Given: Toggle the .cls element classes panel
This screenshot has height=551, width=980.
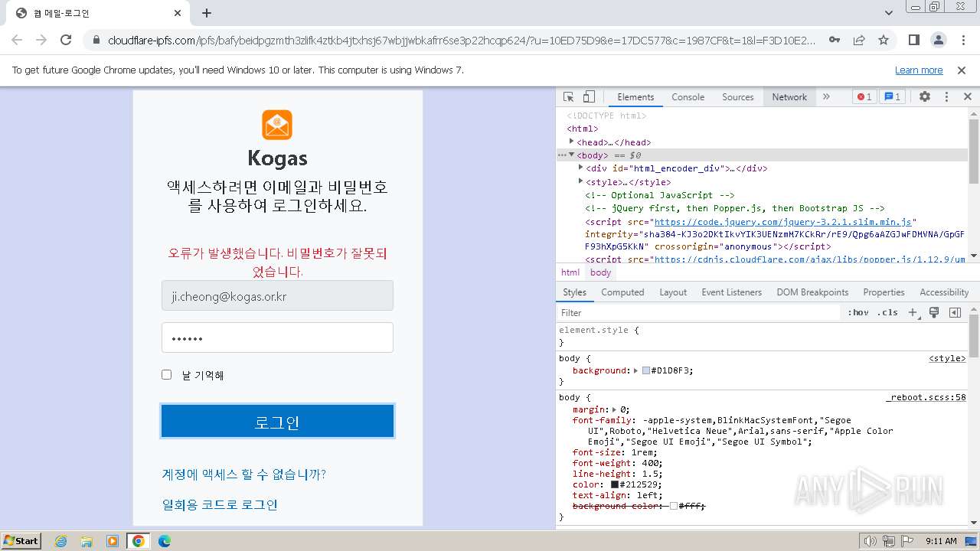Looking at the screenshot, I should point(888,312).
